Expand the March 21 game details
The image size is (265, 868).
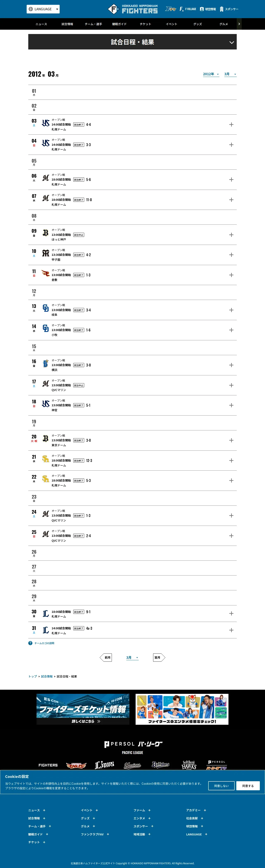[x=231, y=460]
